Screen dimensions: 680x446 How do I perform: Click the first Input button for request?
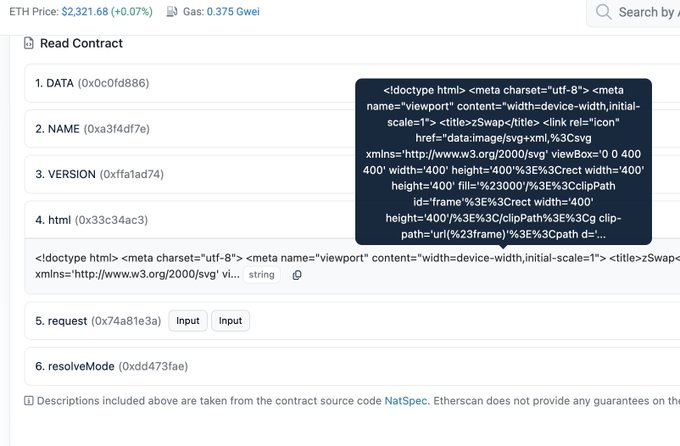tap(187, 320)
